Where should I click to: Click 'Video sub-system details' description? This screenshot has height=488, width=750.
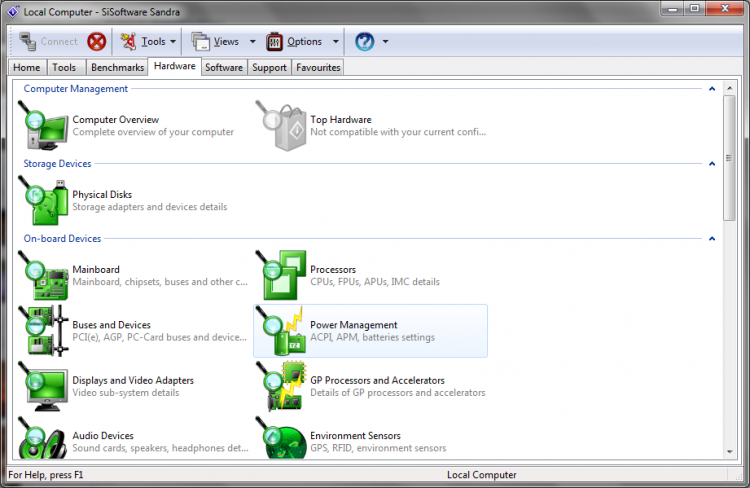pyautogui.click(x=126, y=393)
